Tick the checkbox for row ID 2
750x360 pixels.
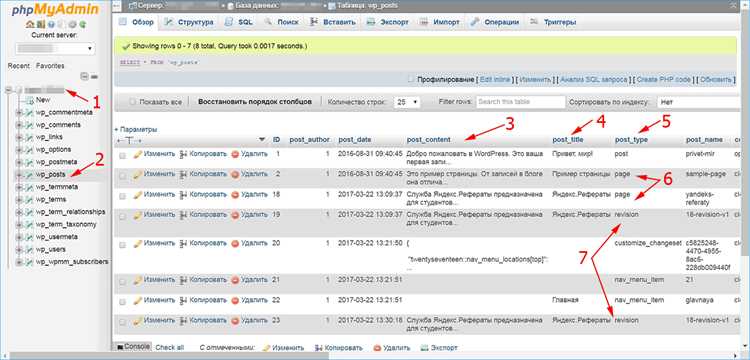coord(122,176)
